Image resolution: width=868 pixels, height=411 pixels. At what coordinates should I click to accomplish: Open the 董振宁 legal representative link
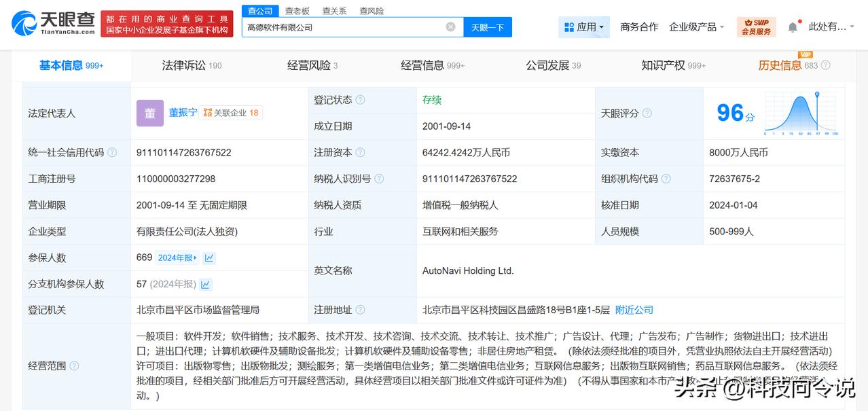[183, 113]
